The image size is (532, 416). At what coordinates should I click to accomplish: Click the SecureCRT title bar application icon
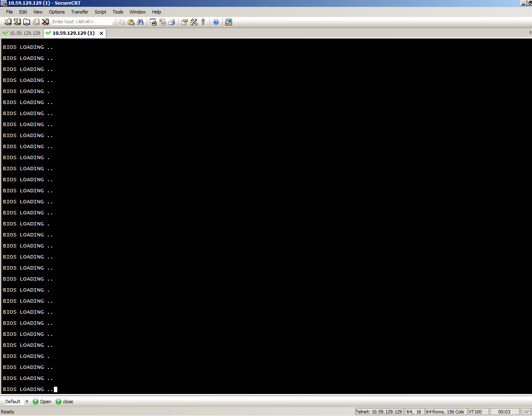coord(4,3)
